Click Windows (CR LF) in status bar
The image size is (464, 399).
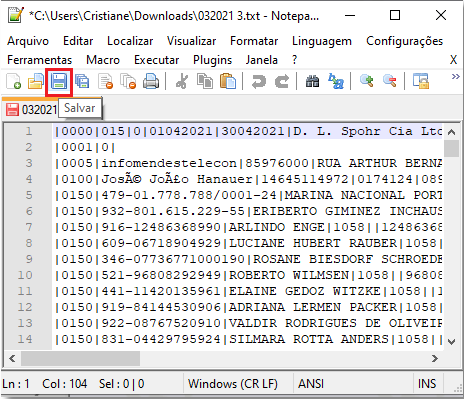click(233, 384)
